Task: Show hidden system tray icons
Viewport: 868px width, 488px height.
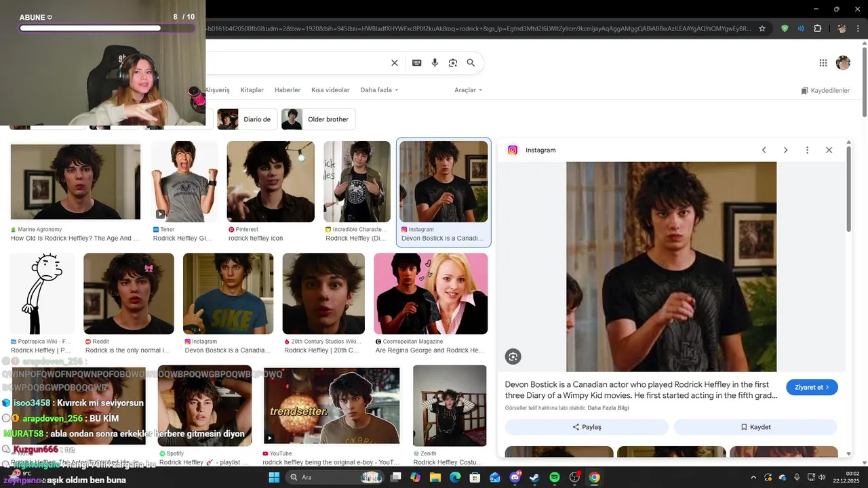Action: tap(753, 477)
